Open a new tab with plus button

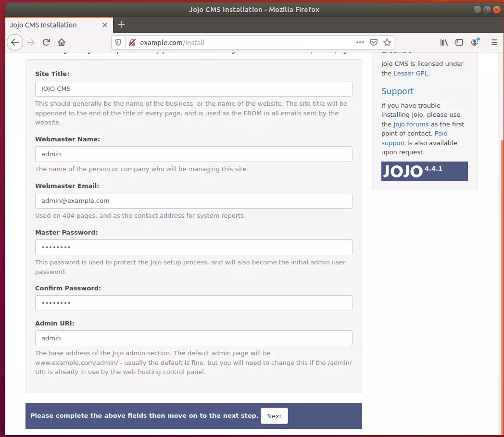click(x=121, y=25)
